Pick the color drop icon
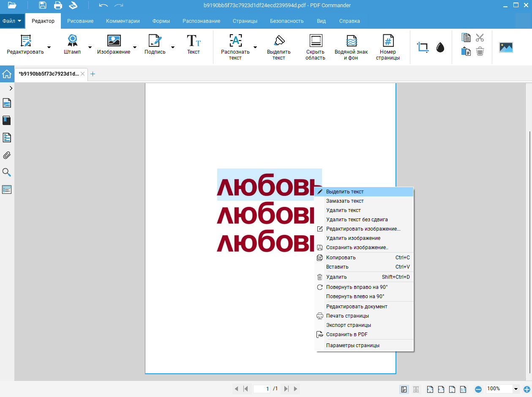Viewport: 532px width, 397px height. point(440,47)
